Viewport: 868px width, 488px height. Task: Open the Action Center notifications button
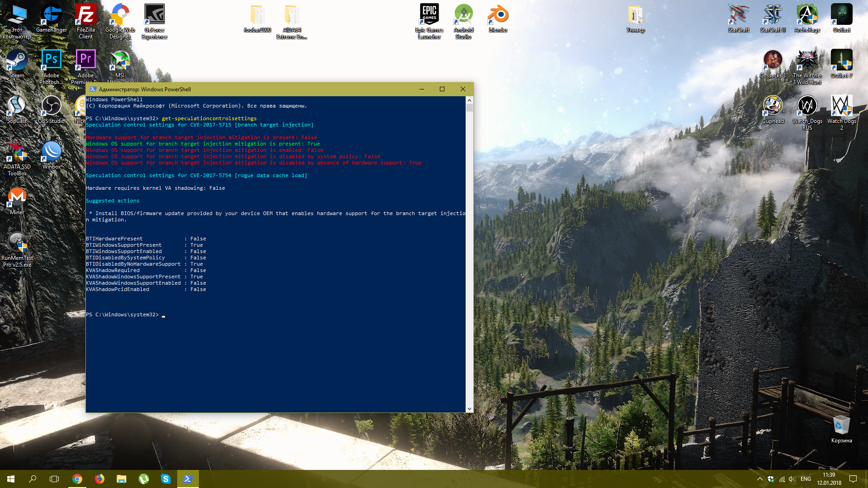(853, 479)
